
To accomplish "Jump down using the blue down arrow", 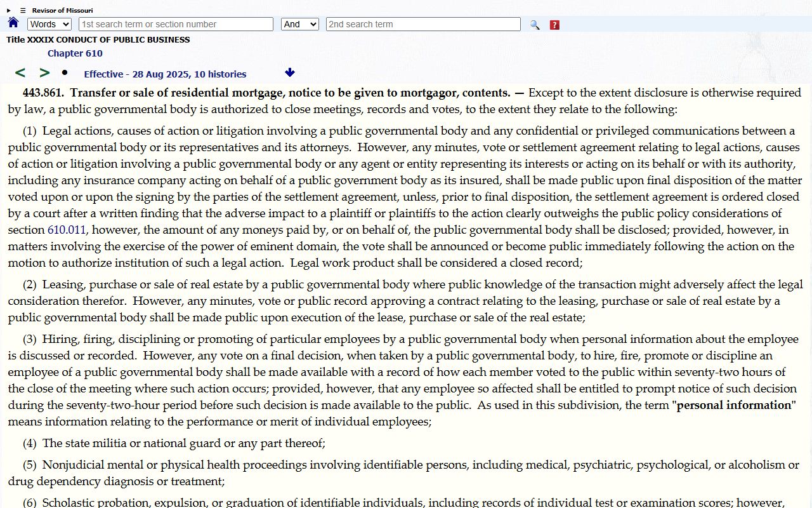I will click(290, 72).
